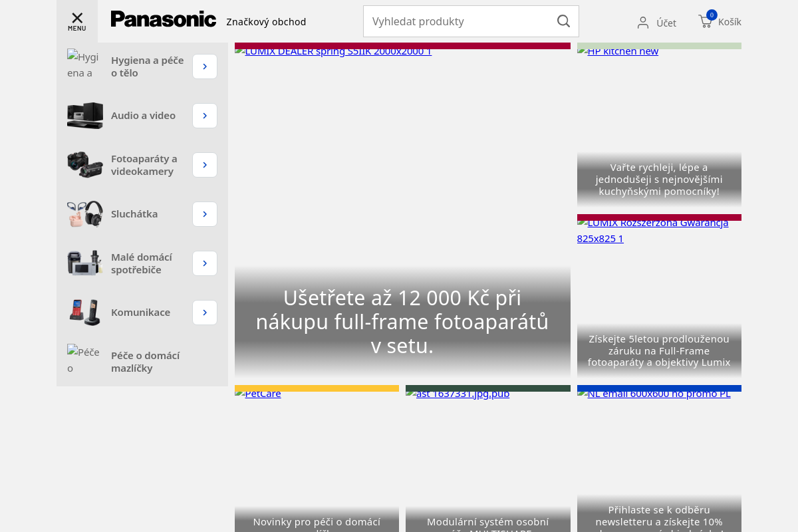Open LUMIX DEALER spring banner link
Image resolution: width=798 pixels, height=532 pixels.
[333, 51]
